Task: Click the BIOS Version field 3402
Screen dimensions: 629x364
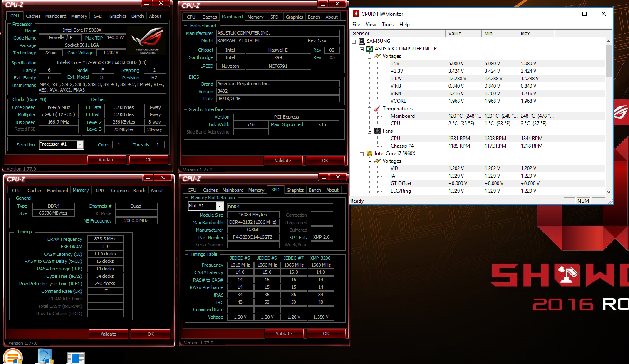Action: click(x=278, y=91)
